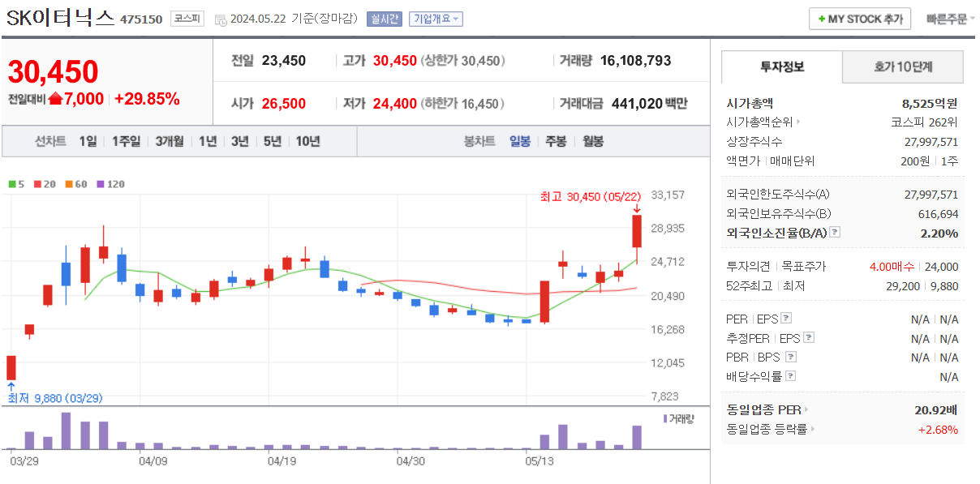The width and height of the screenshot is (980, 484).
Task: Expand the 시가총액순위 arrow
Action: click(799, 122)
